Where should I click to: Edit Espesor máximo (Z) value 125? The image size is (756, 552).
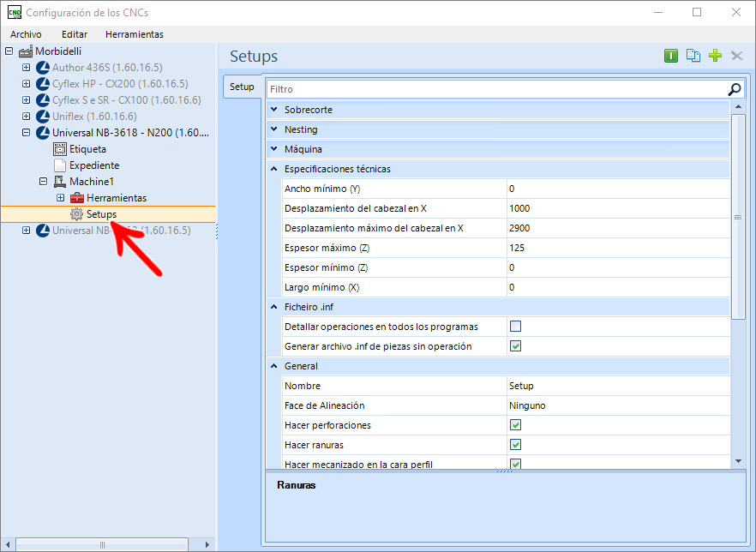(618, 248)
